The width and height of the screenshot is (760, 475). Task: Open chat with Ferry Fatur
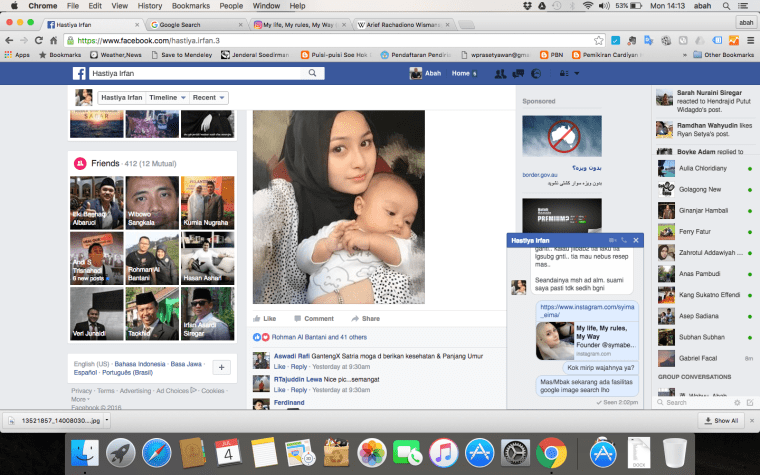pos(705,232)
